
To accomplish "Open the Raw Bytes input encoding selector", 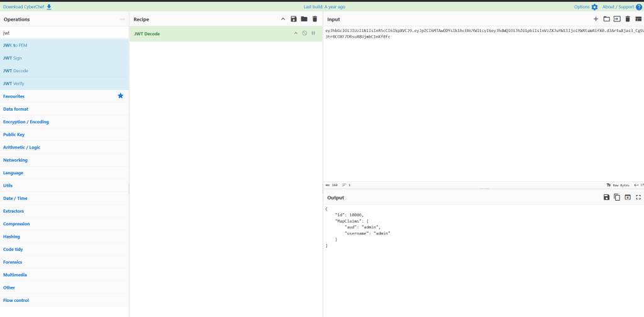I will (617, 186).
